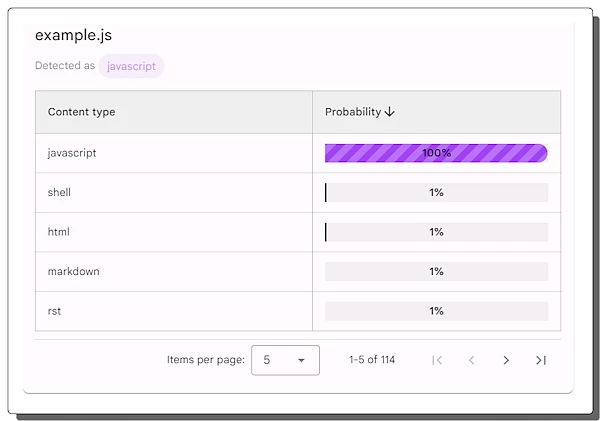Go to the next page
Viewport: 600px width, 421px height.
(506, 360)
